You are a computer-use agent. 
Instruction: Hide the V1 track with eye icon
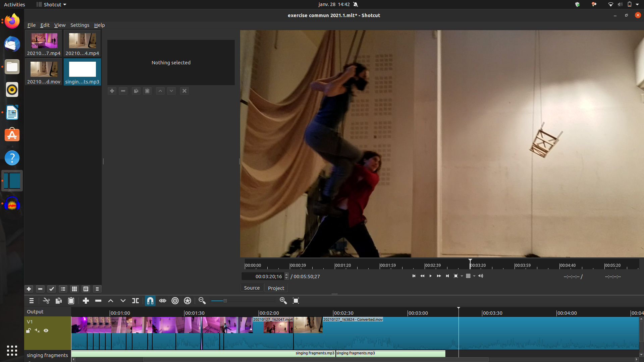pos(46,330)
